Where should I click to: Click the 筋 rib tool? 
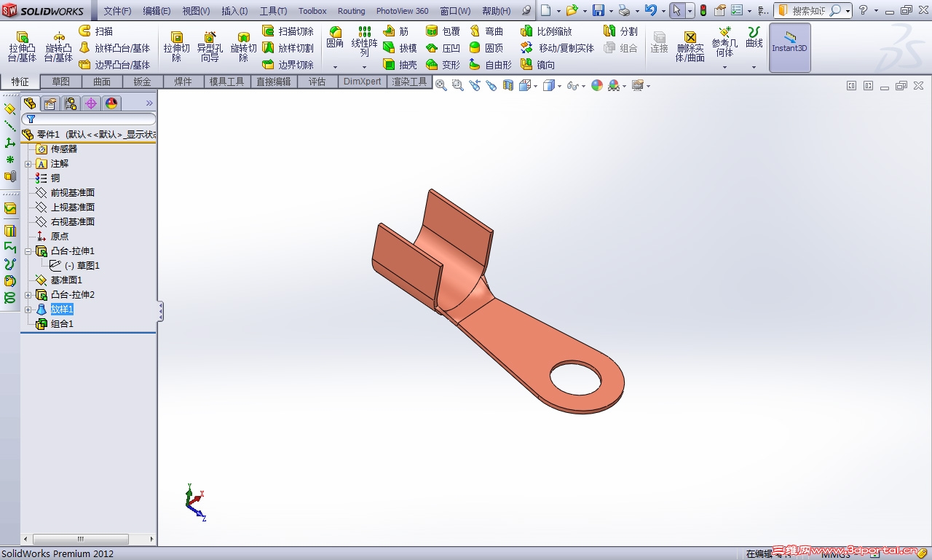pos(396,31)
